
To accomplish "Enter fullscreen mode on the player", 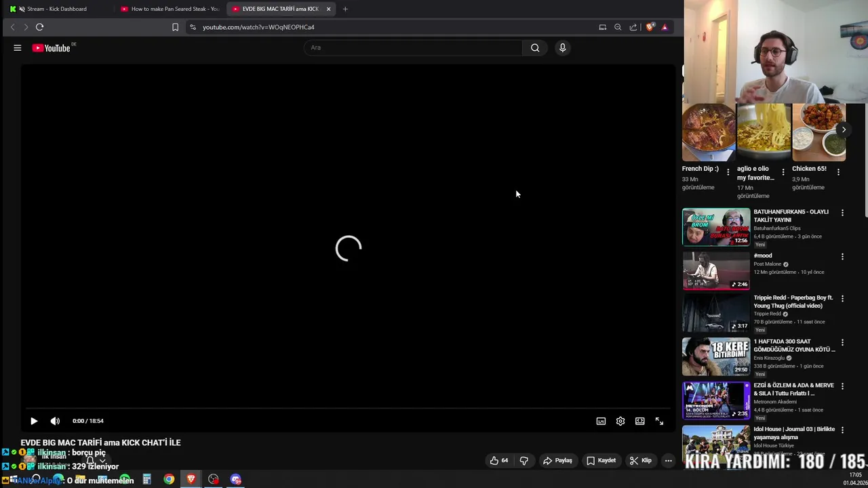I will [659, 421].
